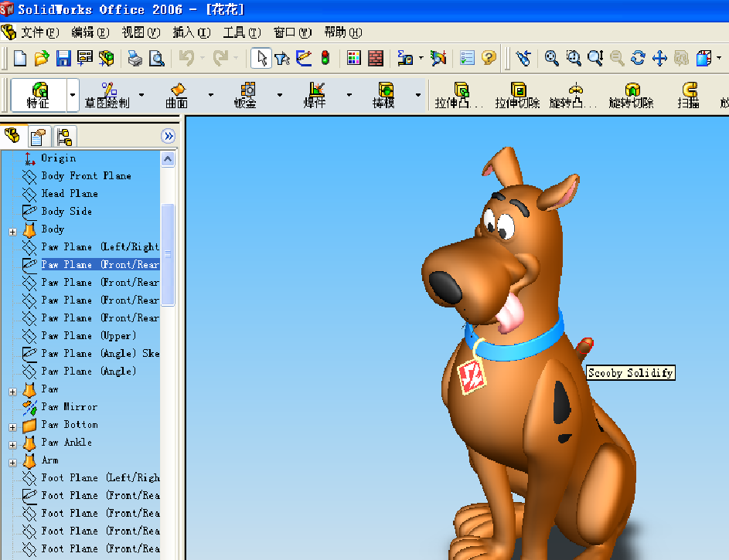Screen dimensions: 729x560
Task: Click the Extruded Boss (拉伸凸) tool
Action: pyautogui.click(x=459, y=95)
